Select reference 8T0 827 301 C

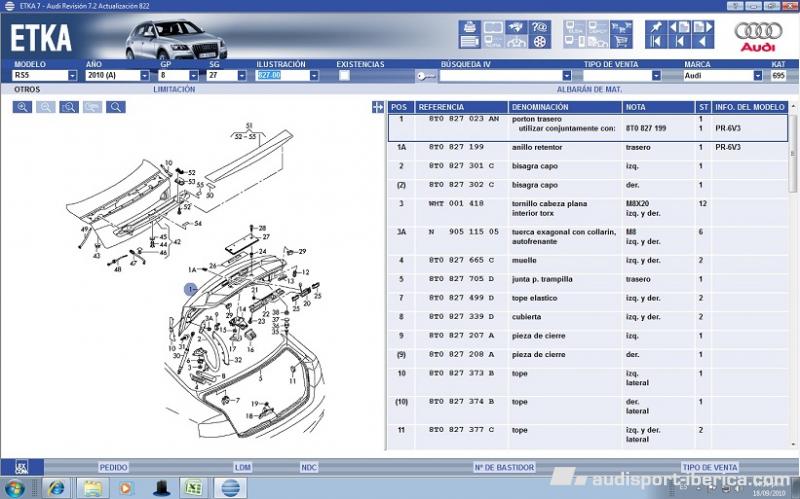[461, 166]
